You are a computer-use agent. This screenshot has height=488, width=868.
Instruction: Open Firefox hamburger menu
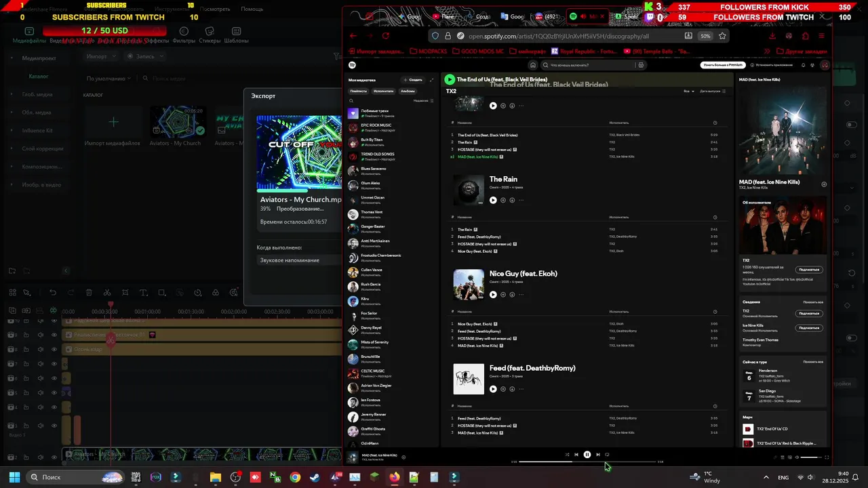coord(822,36)
